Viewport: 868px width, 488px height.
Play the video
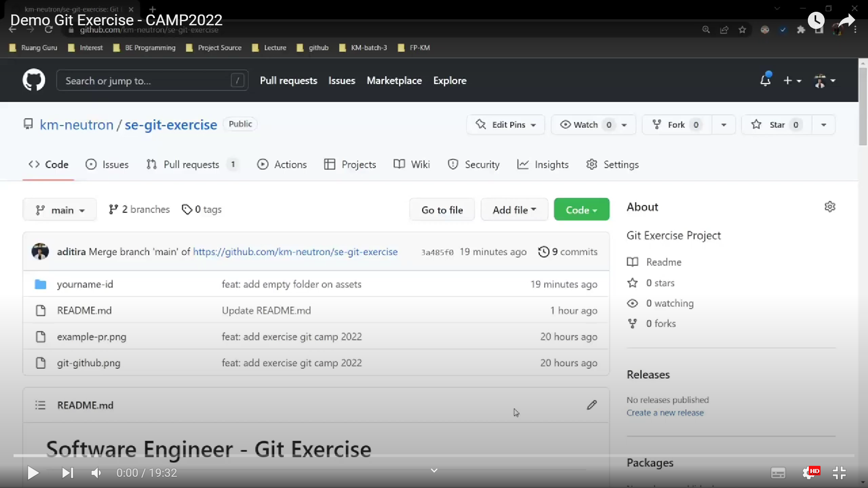click(x=33, y=473)
